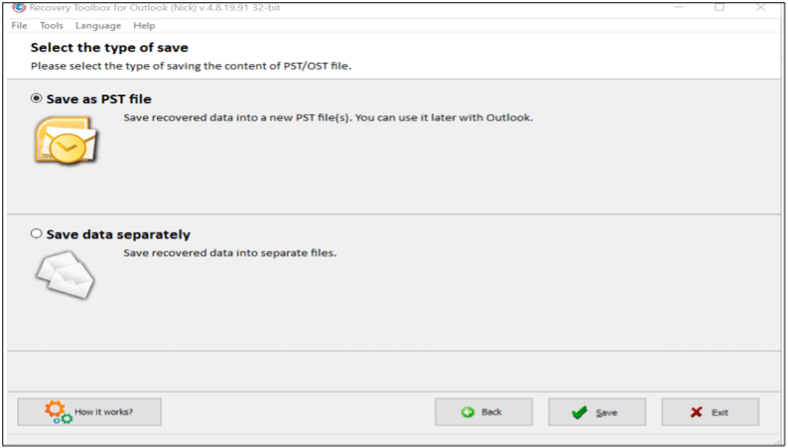Open the Language menu
Image resolution: width=788 pixels, height=448 pixels.
[x=98, y=25]
